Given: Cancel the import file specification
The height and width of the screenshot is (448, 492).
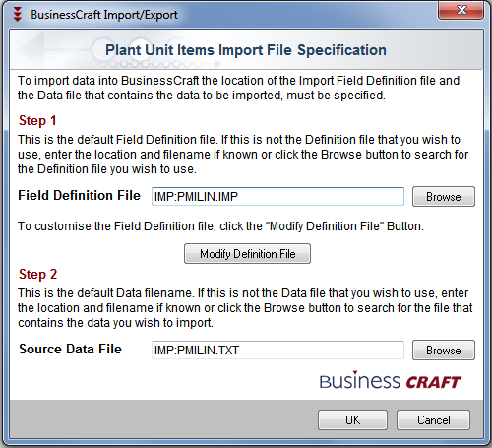Looking at the screenshot, I should (433, 420).
